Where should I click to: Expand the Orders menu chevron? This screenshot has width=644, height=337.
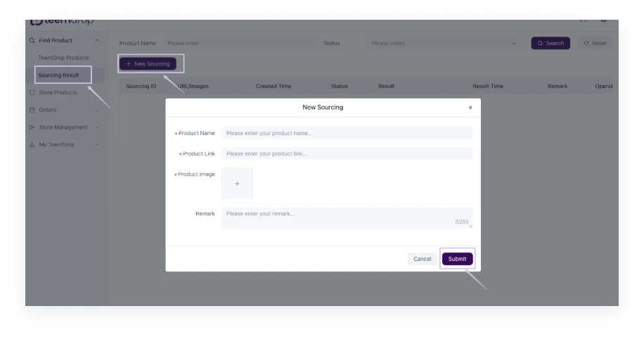tap(97, 110)
